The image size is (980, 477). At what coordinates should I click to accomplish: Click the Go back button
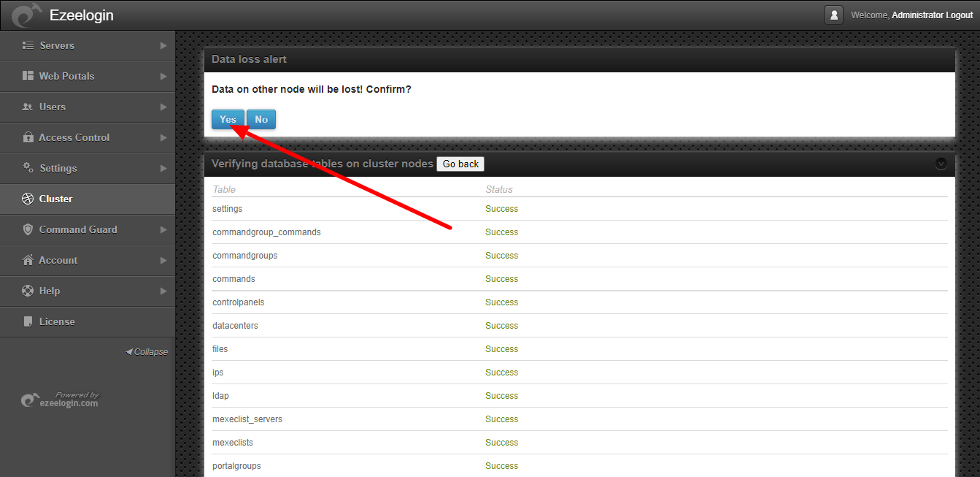(460, 164)
